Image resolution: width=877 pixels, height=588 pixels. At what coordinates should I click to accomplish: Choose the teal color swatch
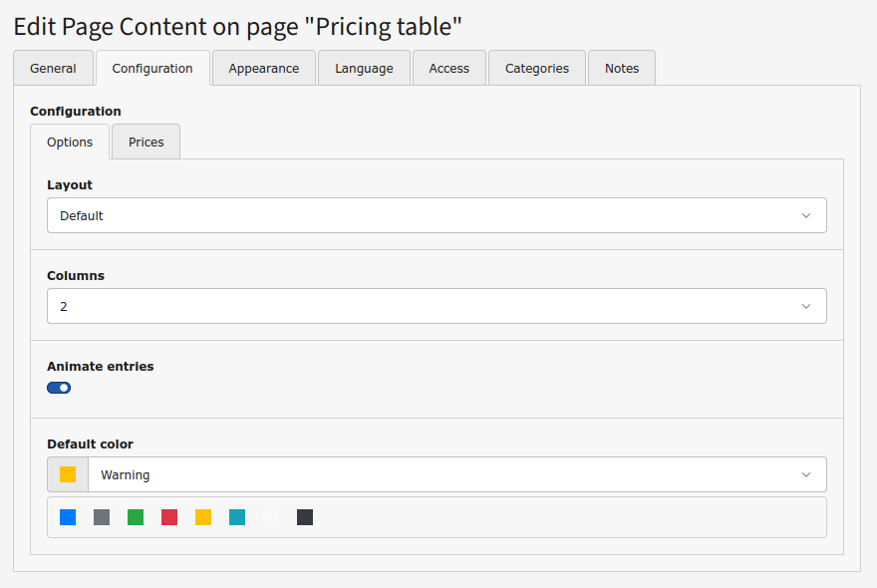[x=237, y=517]
